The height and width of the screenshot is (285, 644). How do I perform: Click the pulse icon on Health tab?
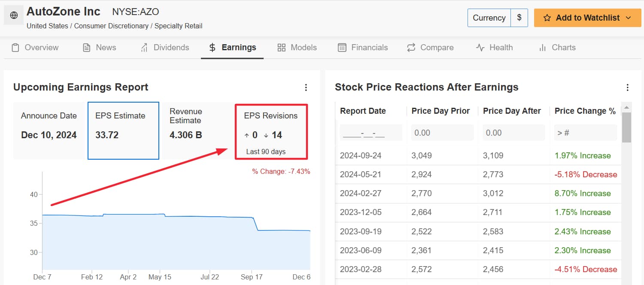[x=480, y=48]
